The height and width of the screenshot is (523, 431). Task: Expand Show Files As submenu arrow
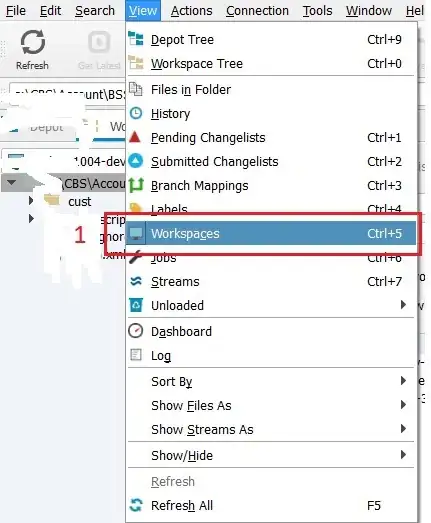click(x=403, y=405)
